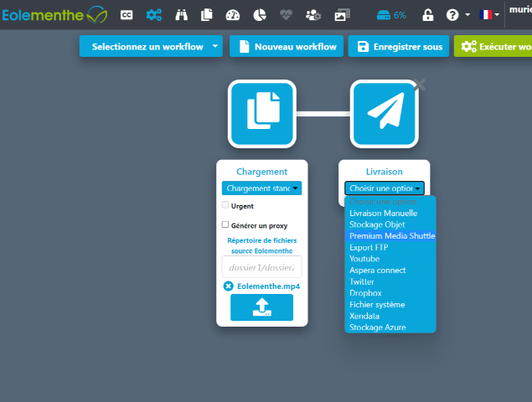Open the heartbeat monitoring module
The height and width of the screenshot is (402, 532).
coord(286,15)
